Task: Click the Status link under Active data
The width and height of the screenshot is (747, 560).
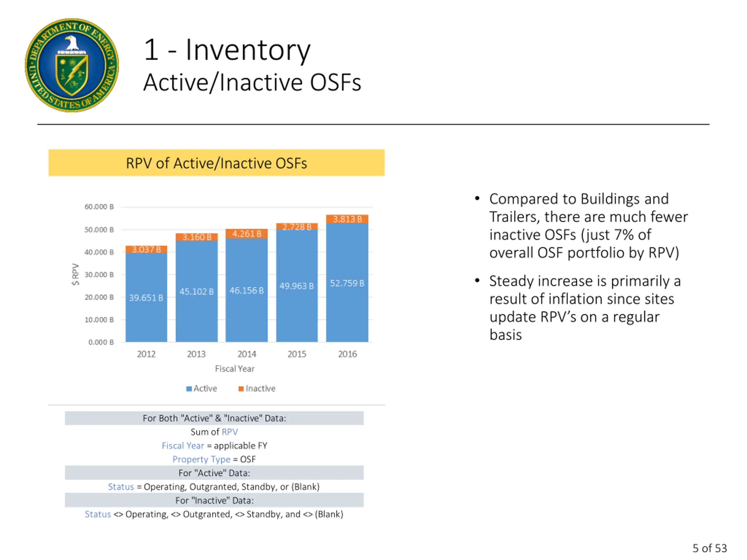Action: pos(121,487)
